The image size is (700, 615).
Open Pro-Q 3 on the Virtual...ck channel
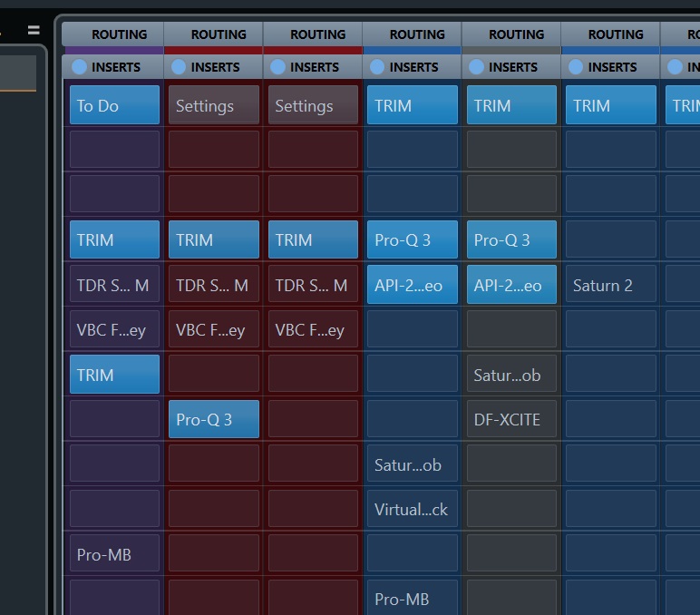(413, 239)
